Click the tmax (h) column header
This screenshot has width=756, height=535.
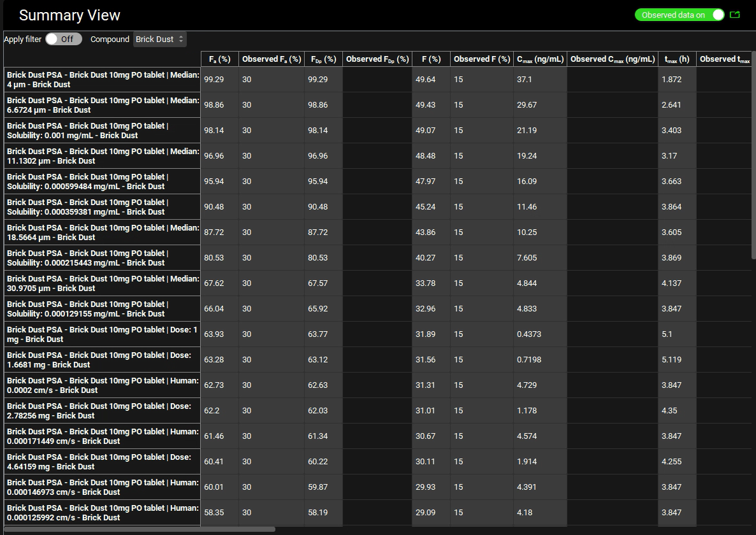(676, 59)
